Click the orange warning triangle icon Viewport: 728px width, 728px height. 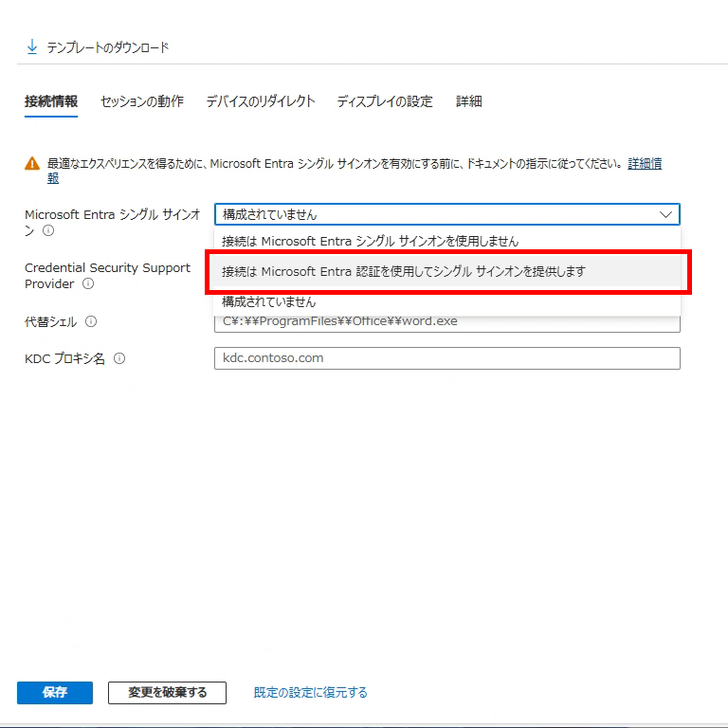(32, 163)
